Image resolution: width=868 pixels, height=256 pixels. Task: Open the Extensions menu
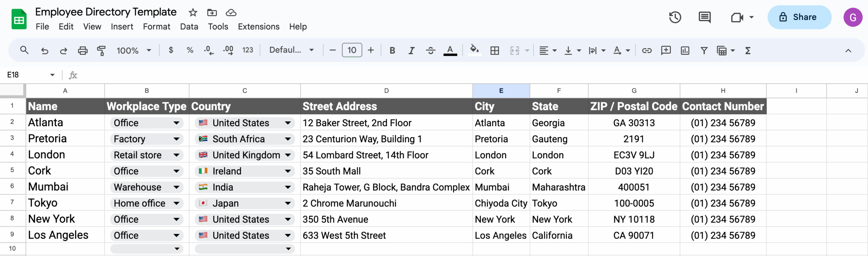click(259, 26)
